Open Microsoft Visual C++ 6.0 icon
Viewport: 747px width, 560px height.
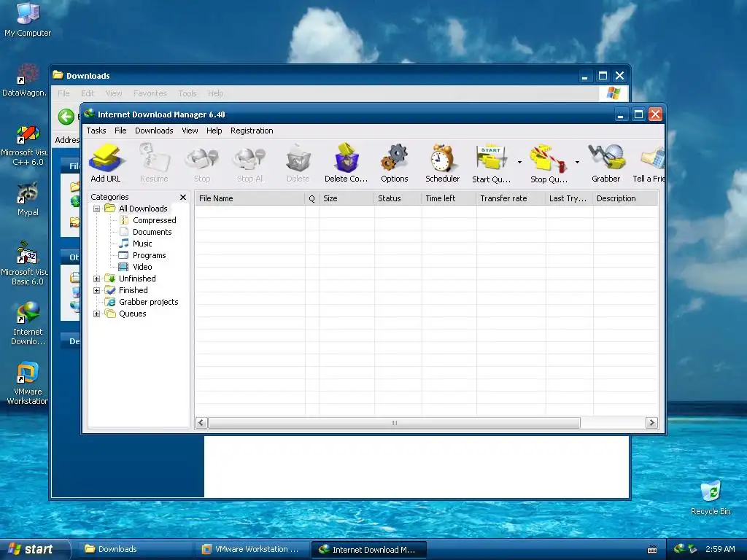tap(25, 145)
